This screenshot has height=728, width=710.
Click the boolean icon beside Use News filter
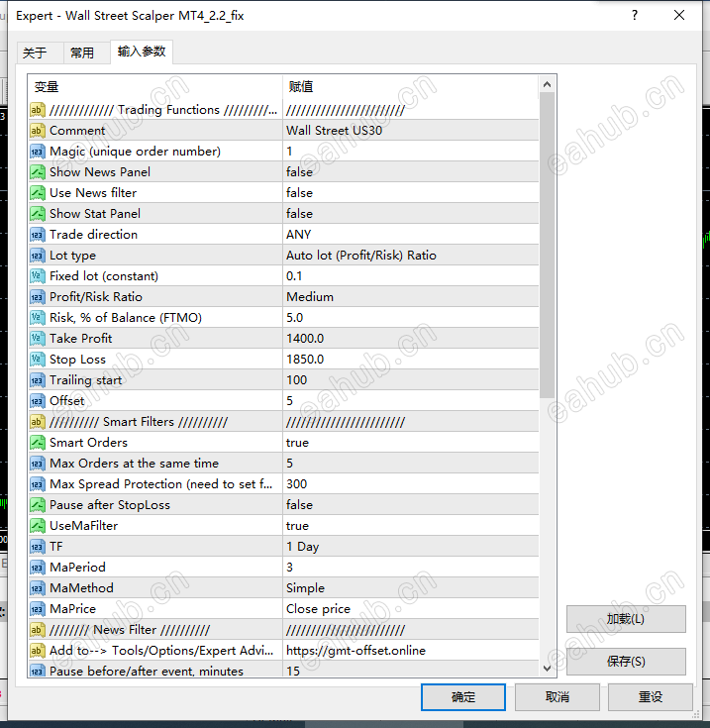(x=38, y=193)
